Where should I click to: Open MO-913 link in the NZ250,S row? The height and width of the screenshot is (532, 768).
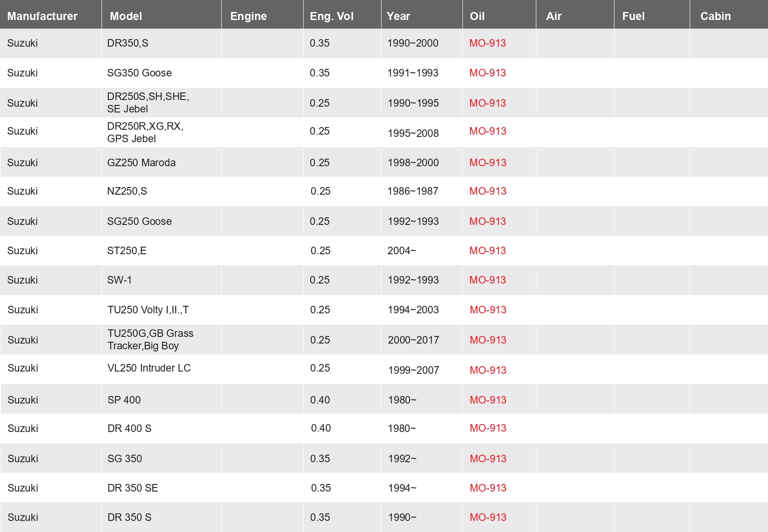(x=488, y=191)
